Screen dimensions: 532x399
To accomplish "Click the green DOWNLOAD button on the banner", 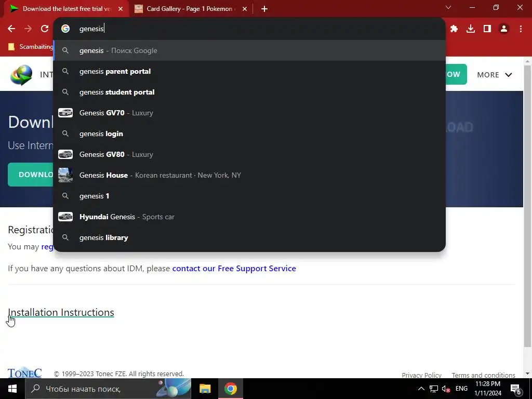I will [x=31, y=175].
